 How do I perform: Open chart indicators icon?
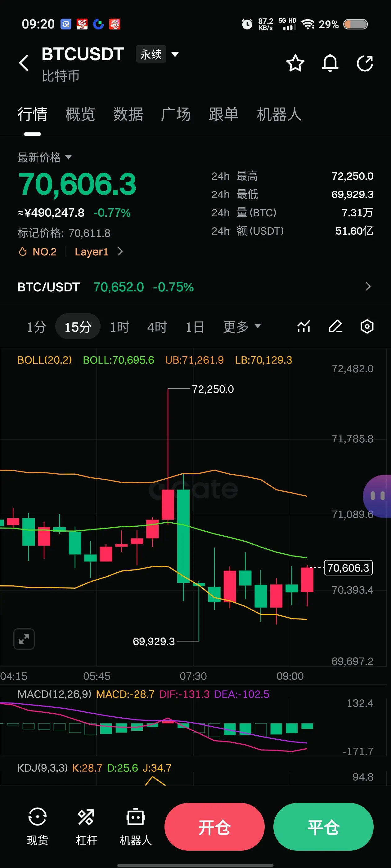[x=303, y=326]
